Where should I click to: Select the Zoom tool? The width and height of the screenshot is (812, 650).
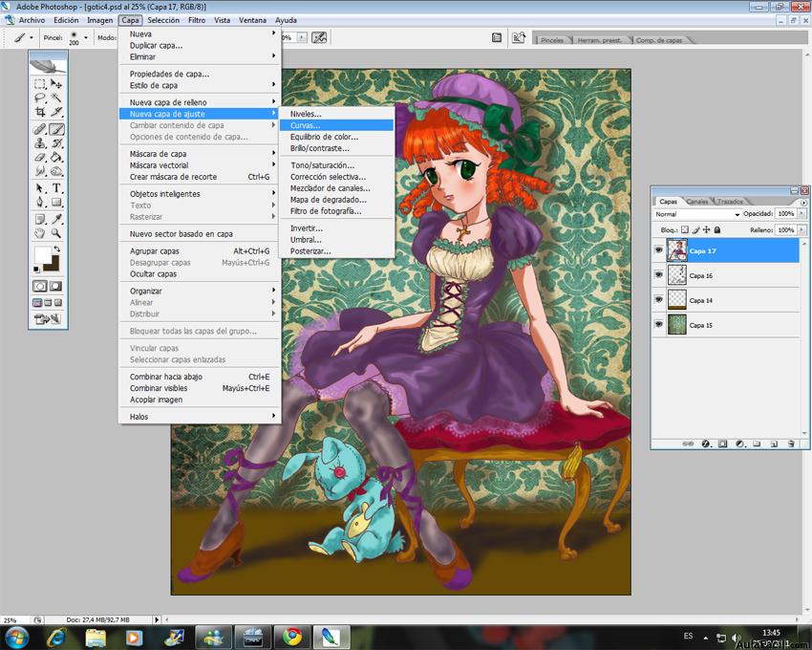(x=56, y=233)
